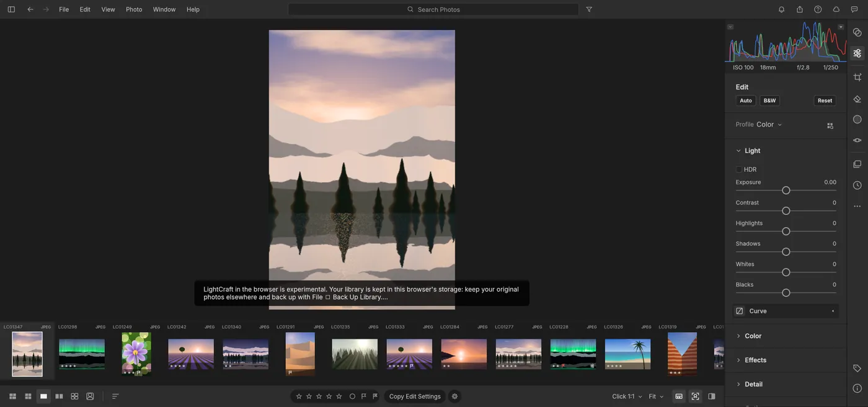This screenshot has width=868, height=407.
Task: Enable the HDR checkbox
Action: click(x=739, y=169)
